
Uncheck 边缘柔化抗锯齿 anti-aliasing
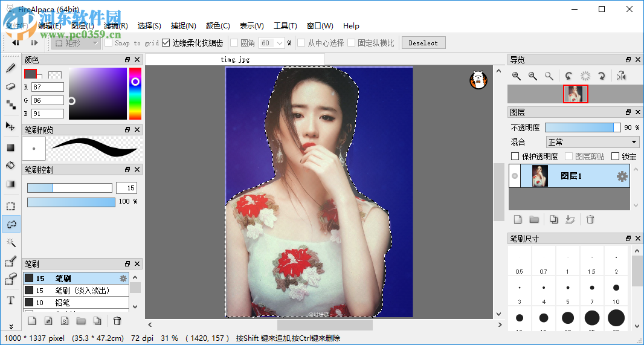(x=166, y=43)
